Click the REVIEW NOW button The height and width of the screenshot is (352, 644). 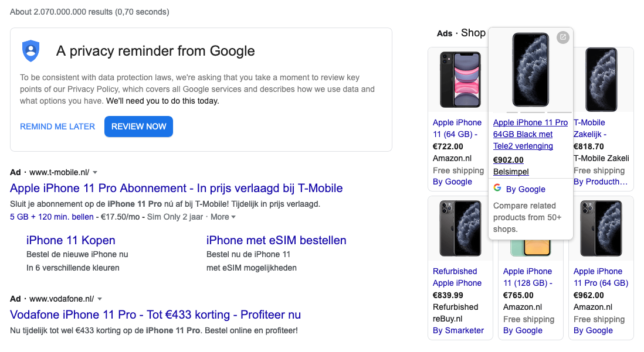[x=138, y=127]
